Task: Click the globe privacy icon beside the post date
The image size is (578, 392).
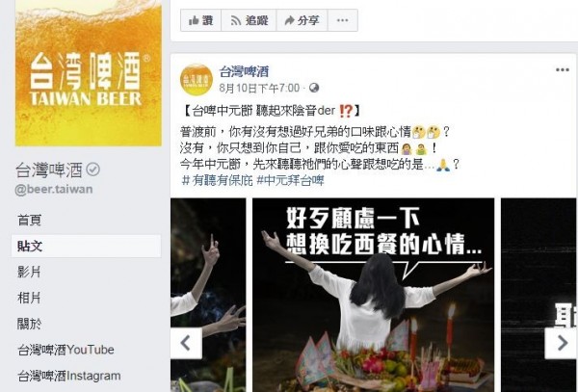Action: (314, 88)
